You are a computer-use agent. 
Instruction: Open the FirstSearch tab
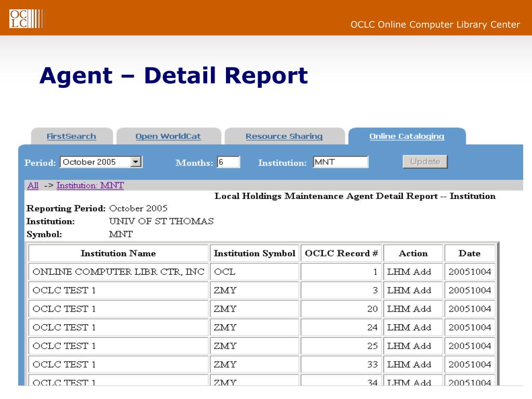point(71,137)
